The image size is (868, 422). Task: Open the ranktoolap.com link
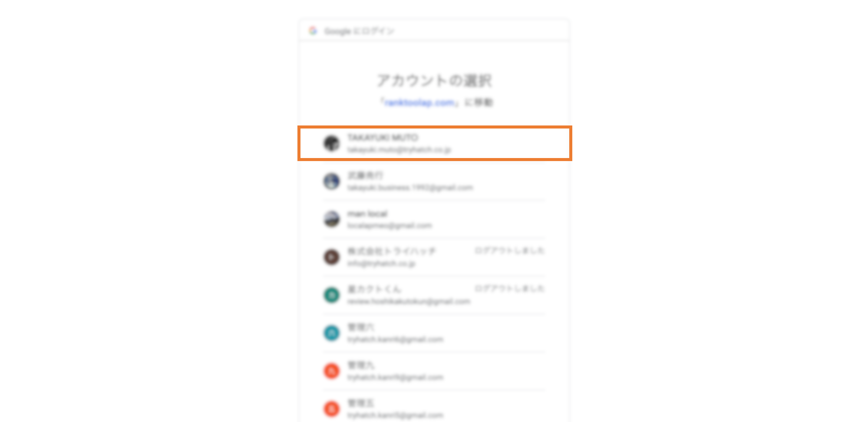tap(419, 102)
